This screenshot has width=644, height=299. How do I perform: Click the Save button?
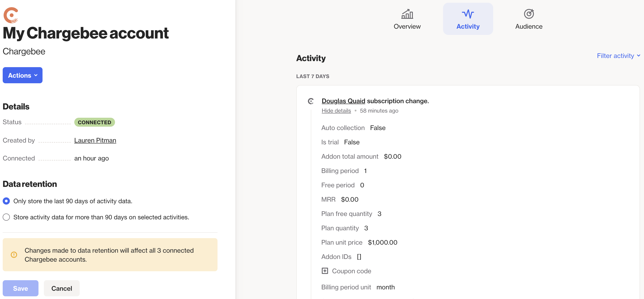point(21,288)
